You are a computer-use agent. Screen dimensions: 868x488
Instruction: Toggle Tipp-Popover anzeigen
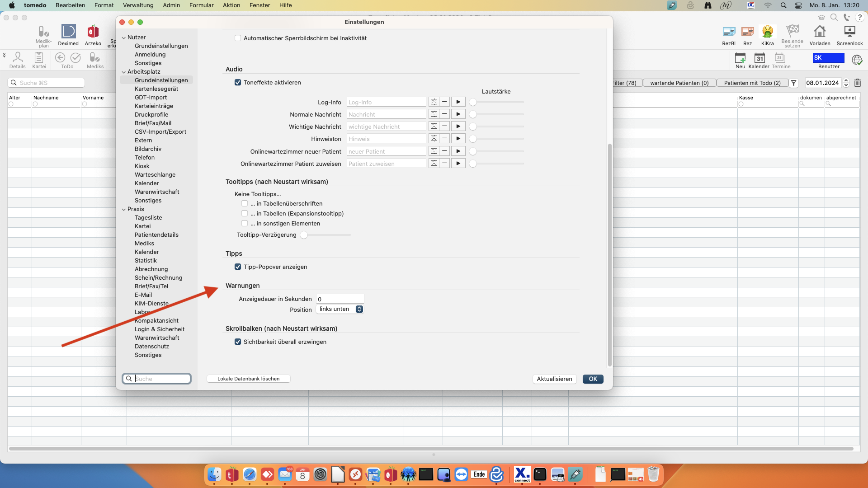pos(238,267)
